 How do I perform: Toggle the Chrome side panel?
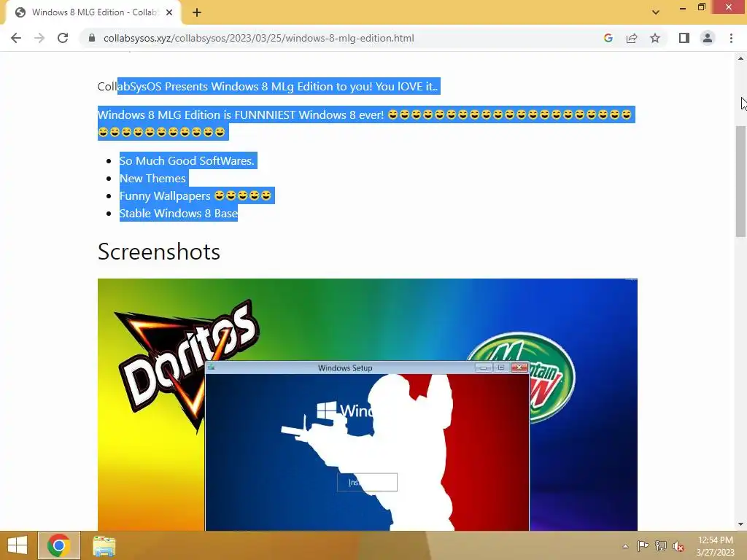click(684, 38)
